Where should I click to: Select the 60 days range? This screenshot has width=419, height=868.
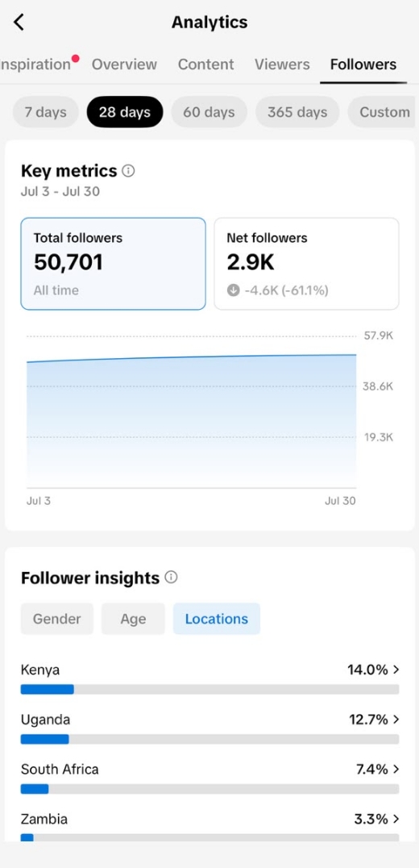tap(209, 112)
